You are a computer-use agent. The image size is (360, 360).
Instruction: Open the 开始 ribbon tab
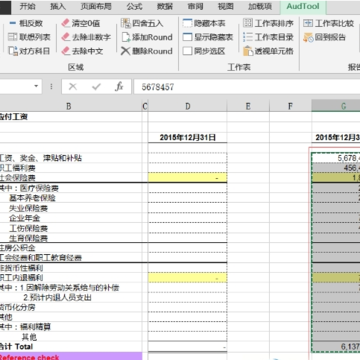pyautogui.click(x=27, y=6)
